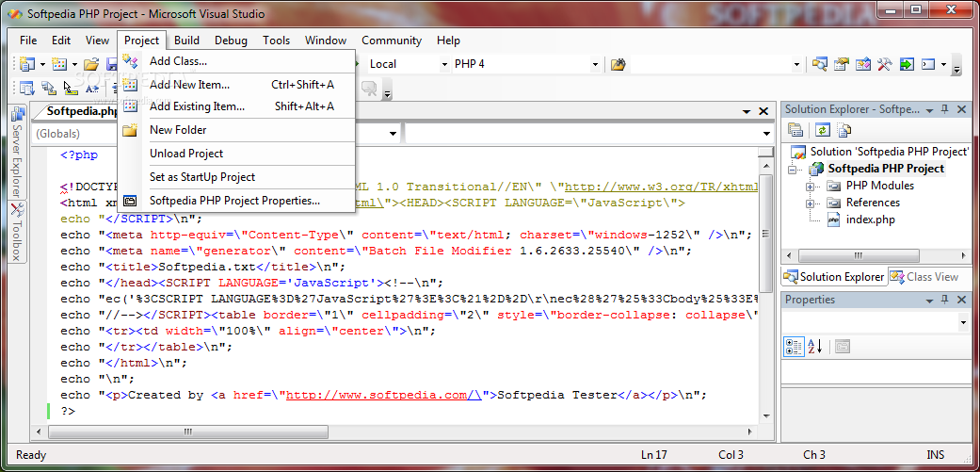980x472 pixels.
Task: Click the Add Class menu icon
Action: point(130,61)
